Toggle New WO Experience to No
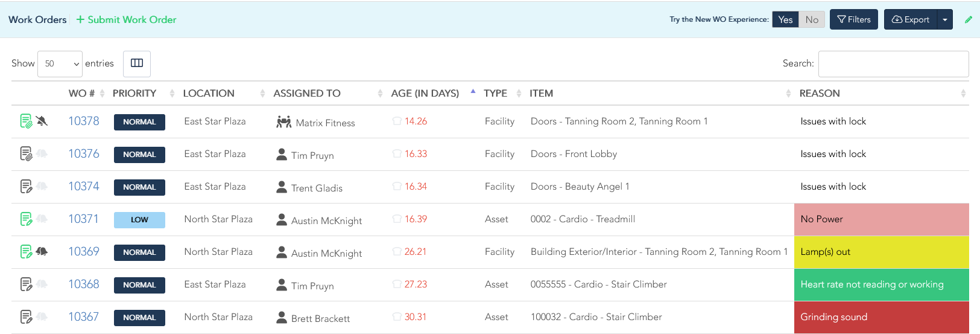Screen dimensions: 980x334 tap(812, 19)
